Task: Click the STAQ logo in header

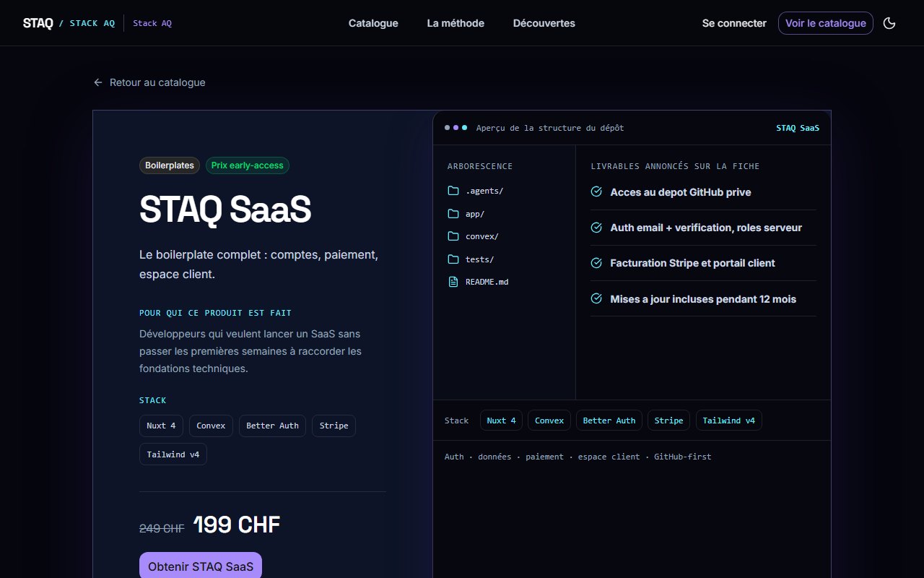Action: [38, 23]
